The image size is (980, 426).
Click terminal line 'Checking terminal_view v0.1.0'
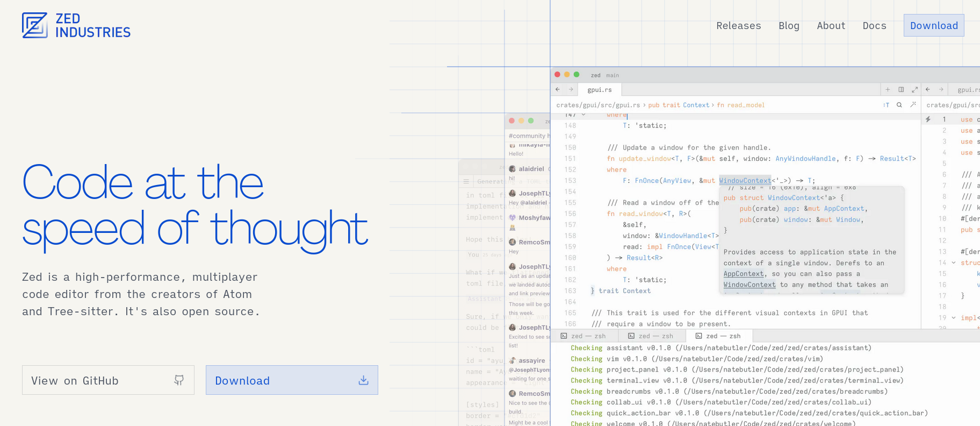737,380
